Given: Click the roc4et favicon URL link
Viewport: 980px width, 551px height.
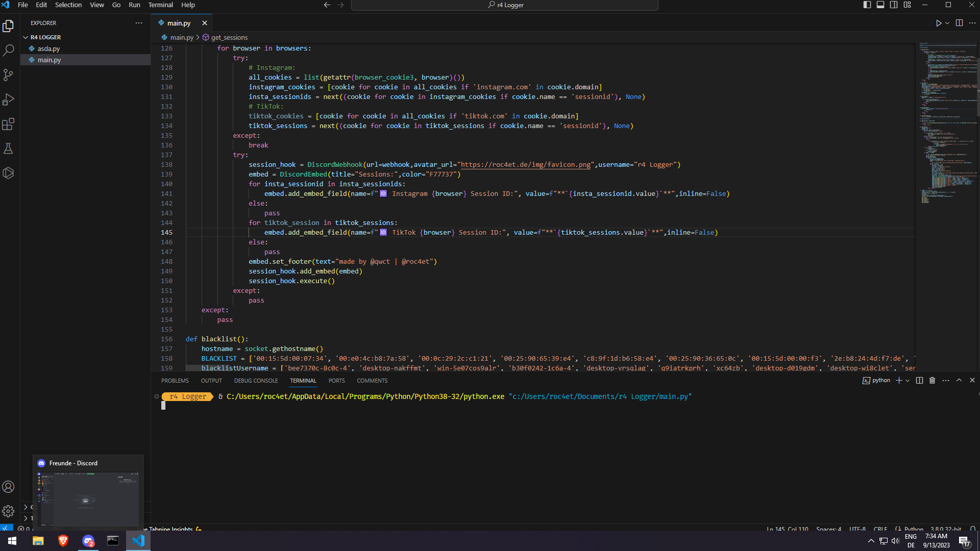Looking at the screenshot, I should click(x=525, y=165).
